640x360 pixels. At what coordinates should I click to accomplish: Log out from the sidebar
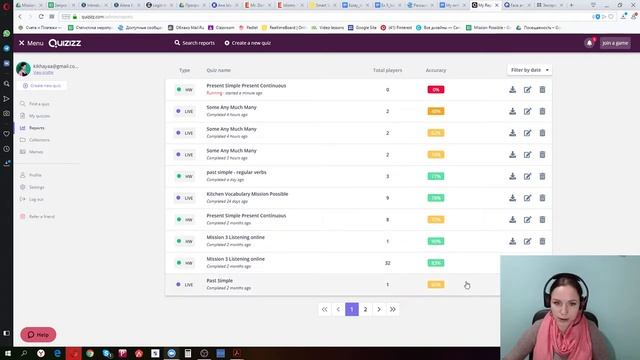[x=32, y=199]
